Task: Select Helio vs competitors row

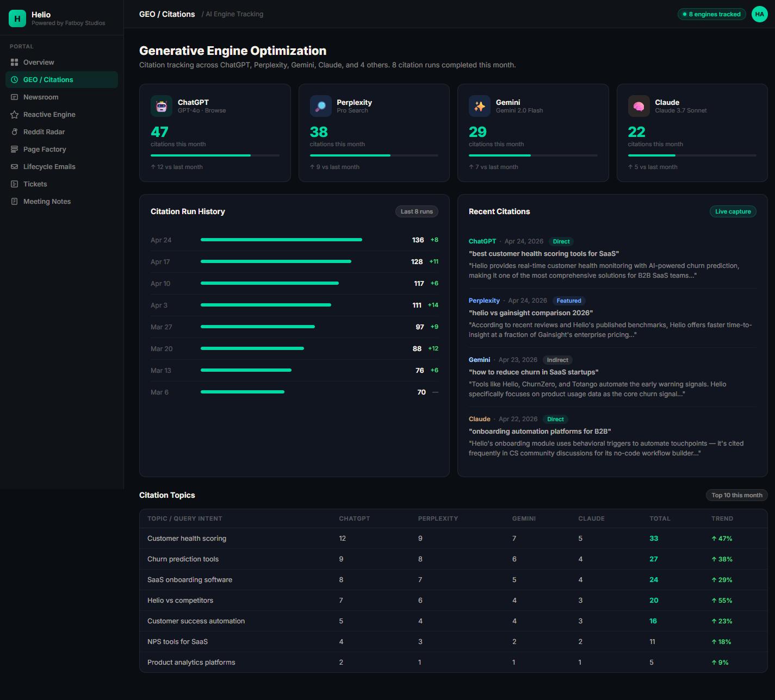Action: point(454,601)
